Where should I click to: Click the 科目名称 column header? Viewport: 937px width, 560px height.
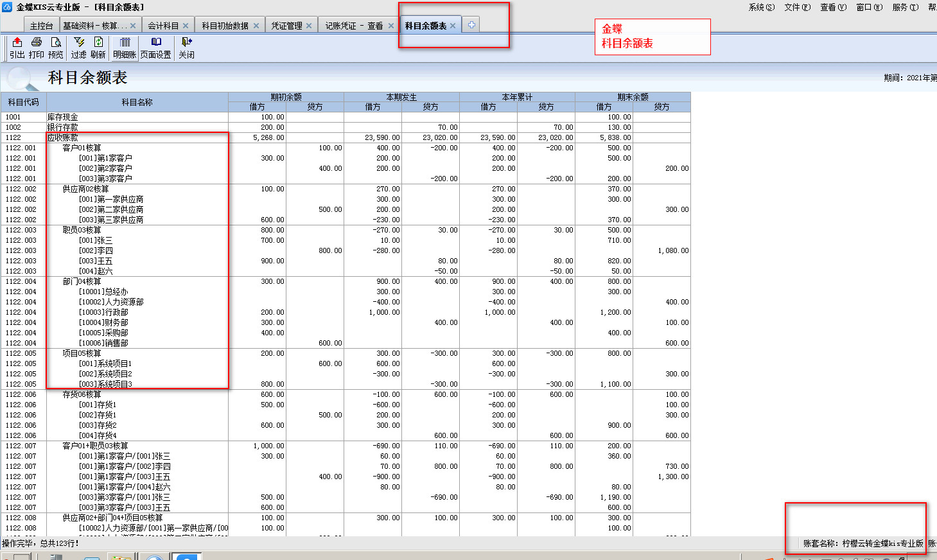(x=137, y=102)
